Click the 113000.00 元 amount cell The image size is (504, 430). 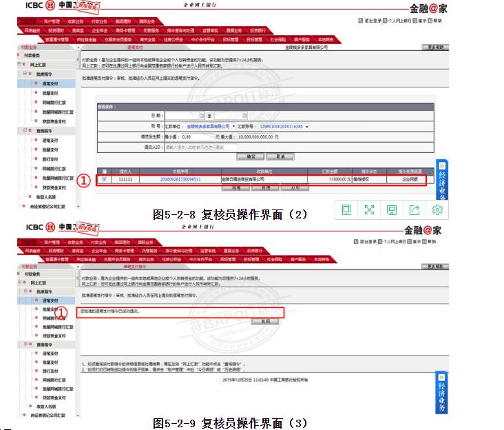(x=330, y=179)
